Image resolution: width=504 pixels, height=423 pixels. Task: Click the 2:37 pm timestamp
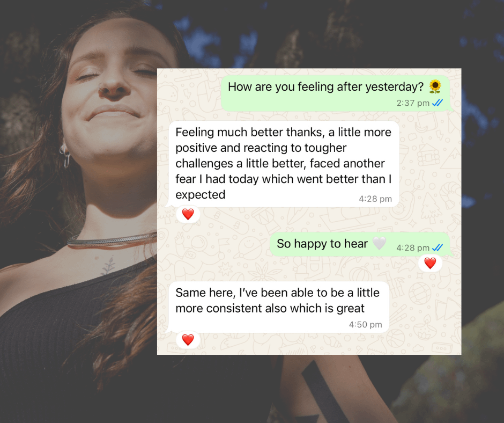pos(413,103)
